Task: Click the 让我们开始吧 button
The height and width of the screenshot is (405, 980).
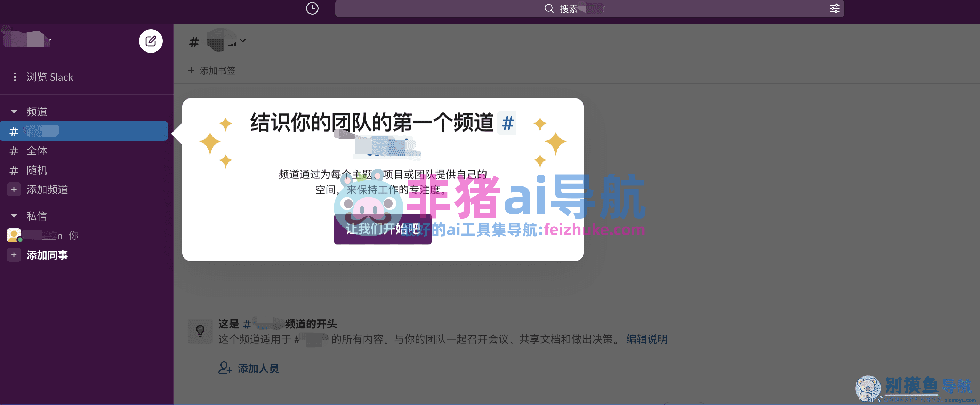Action: [382, 229]
